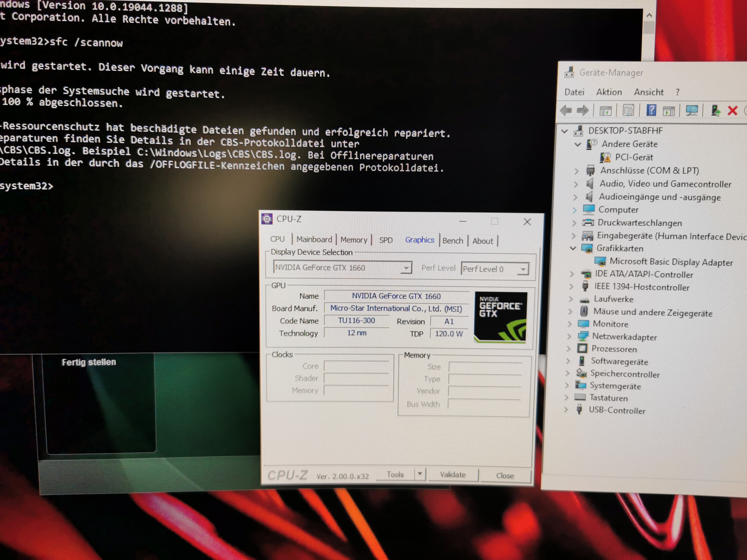Open the properties sheet toolbar icon
Screen dimensions: 747x560
coord(628,110)
